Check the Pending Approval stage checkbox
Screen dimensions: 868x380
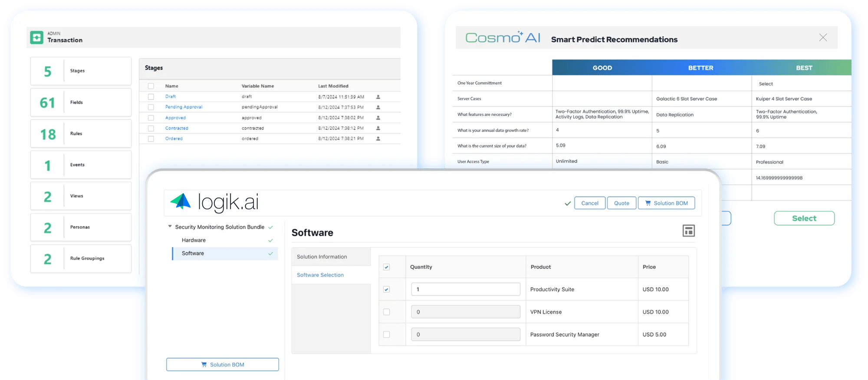[x=151, y=107]
